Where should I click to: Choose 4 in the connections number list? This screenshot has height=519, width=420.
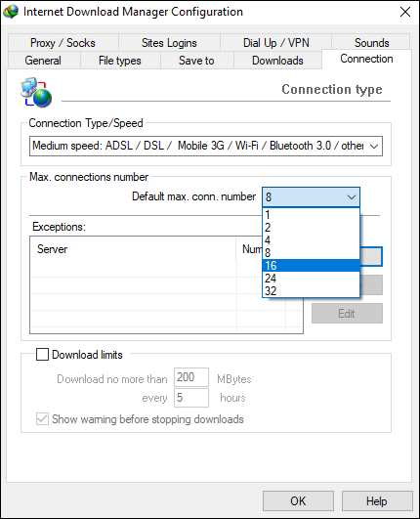coord(311,240)
